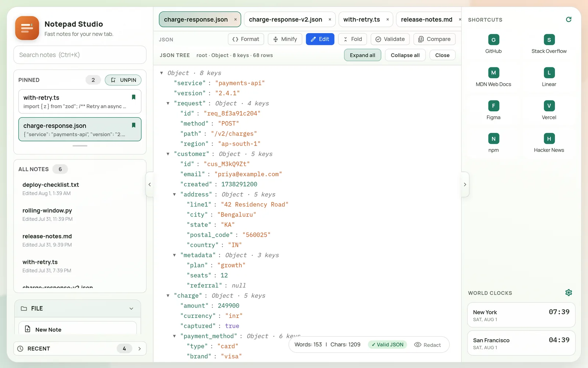The image size is (588, 368).
Task: Click Expand all button
Action: [x=362, y=55]
